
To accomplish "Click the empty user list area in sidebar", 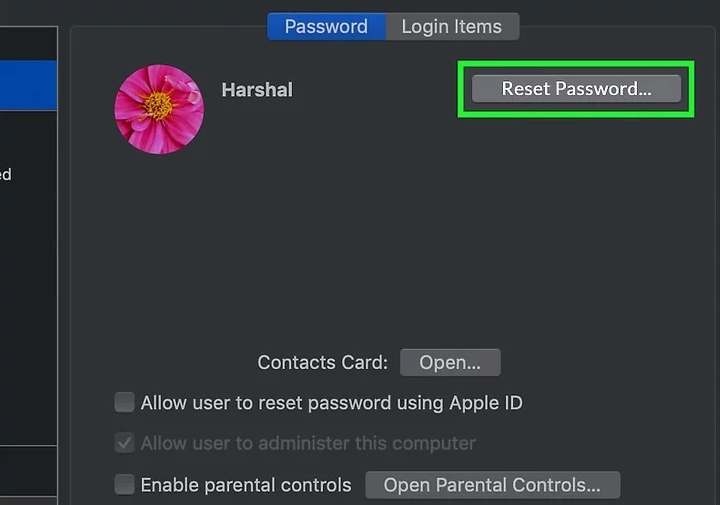I will (x=28, y=300).
